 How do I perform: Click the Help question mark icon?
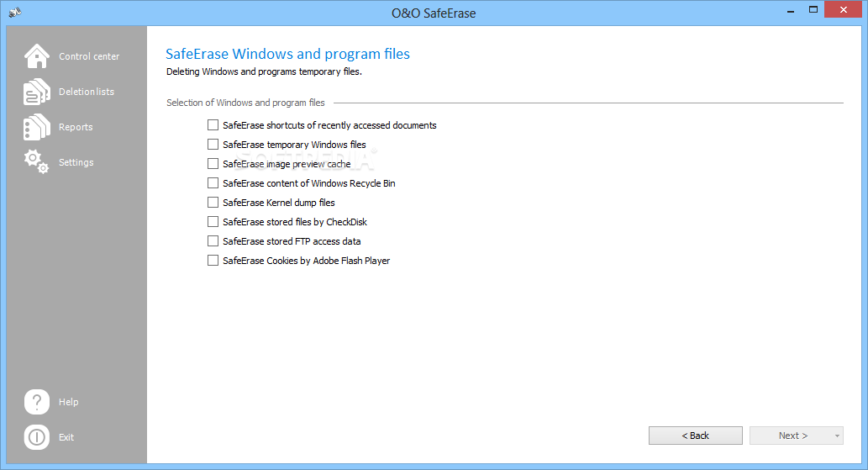point(36,401)
